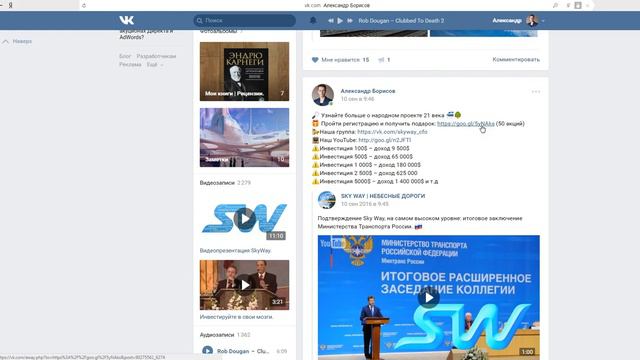The width and height of the screenshot is (640, 360).
Task: Click browser toolbar magnifier icon
Action: coord(555,5)
